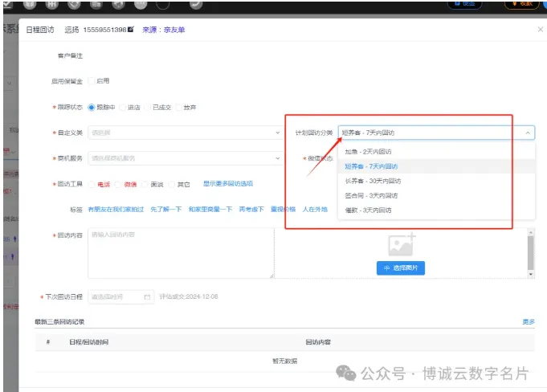Pick 催款 - 3天内回访 from list

point(368,210)
